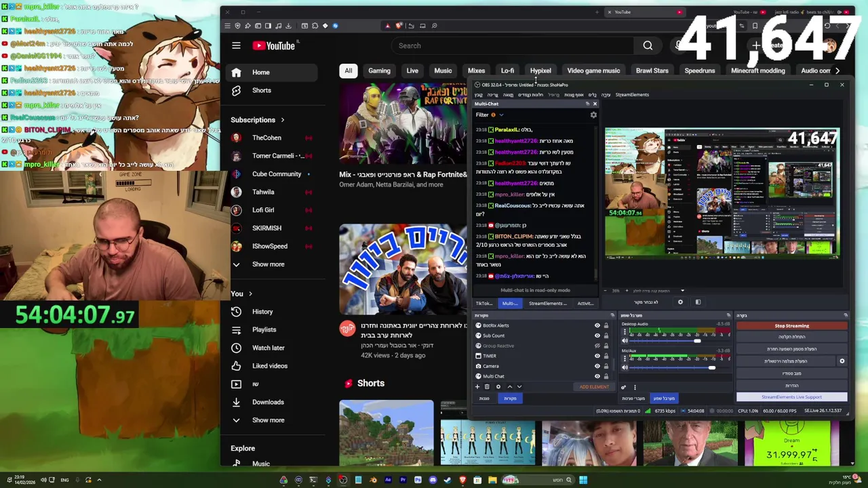Select the Gaming category chip

[379, 70]
